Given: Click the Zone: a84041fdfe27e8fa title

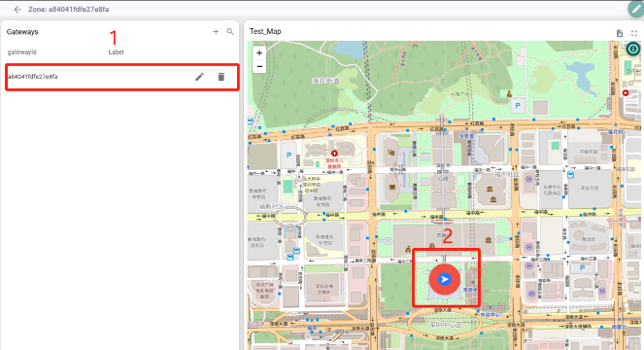Looking at the screenshot, I should point(69,9).
